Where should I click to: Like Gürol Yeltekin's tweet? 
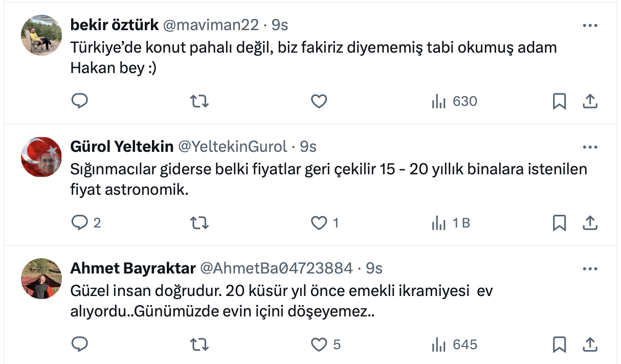click(x=319, y=223)
